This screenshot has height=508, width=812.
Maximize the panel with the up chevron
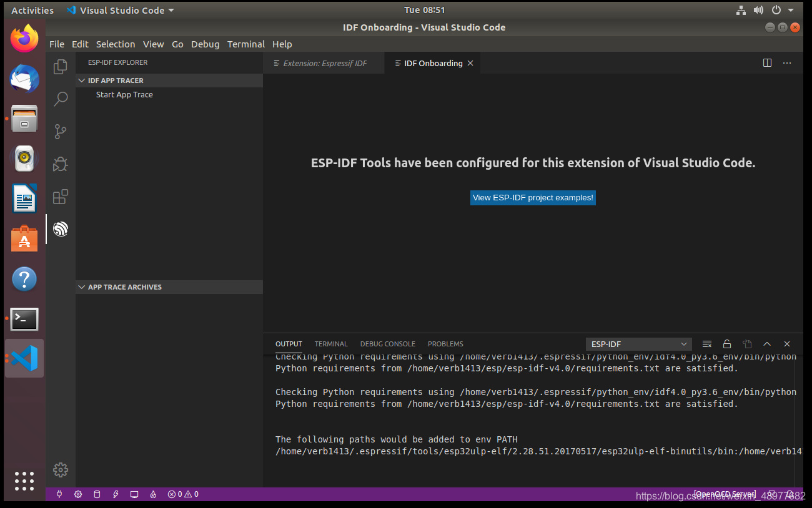(x=767, y=344)
